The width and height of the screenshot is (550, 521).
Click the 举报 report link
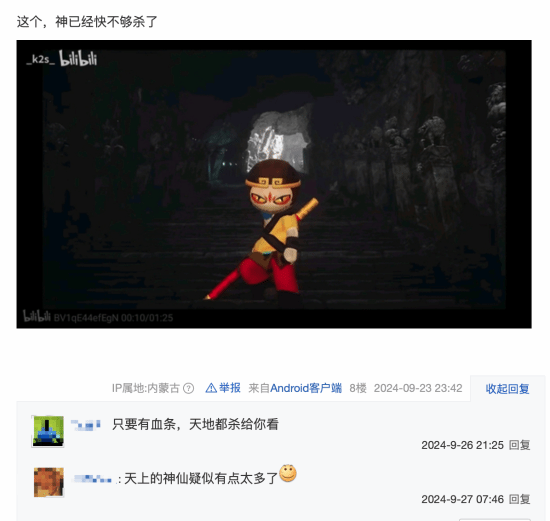tap(230, 388)
